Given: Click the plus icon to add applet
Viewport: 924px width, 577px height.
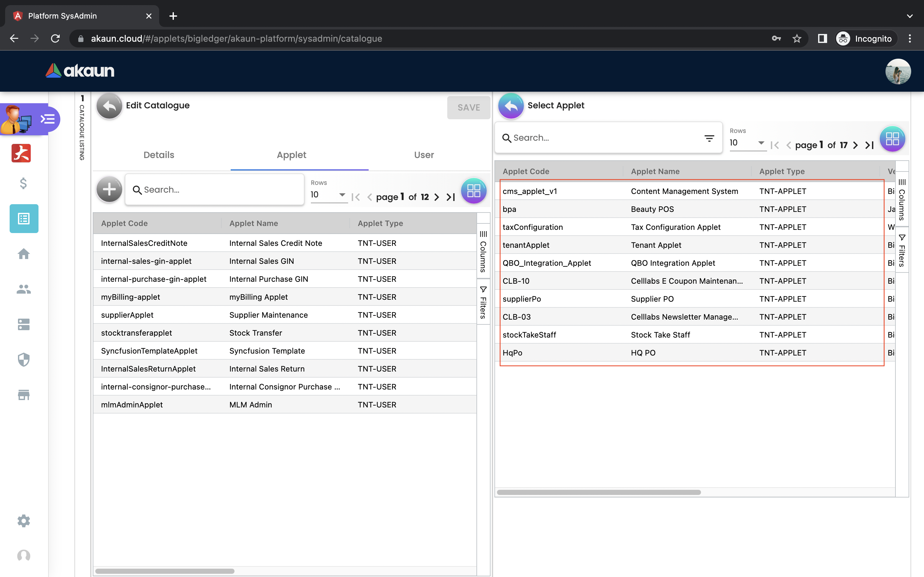Looking at the screenshot, I should pyautogui.click(x=109, y=189).
